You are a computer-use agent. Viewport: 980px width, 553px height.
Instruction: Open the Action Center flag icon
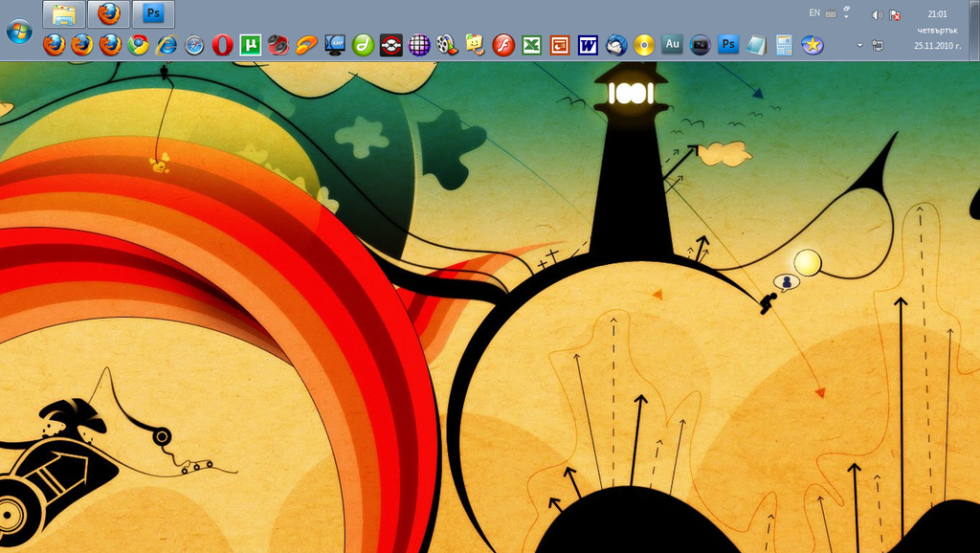pos(895,14)
